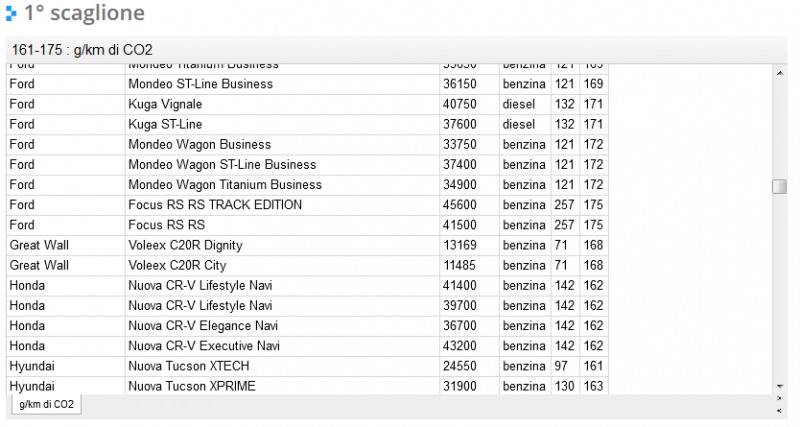This screenshot has width=800, height=427.
Task: Click 'Great Wall' in Voleex C20R Dignity row
Action: [66, 245]
